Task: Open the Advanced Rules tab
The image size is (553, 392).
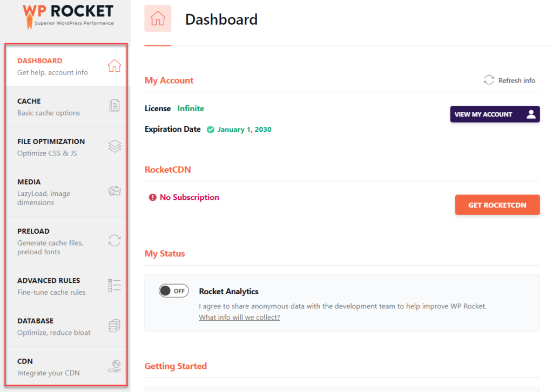Action: pos(66,286)
